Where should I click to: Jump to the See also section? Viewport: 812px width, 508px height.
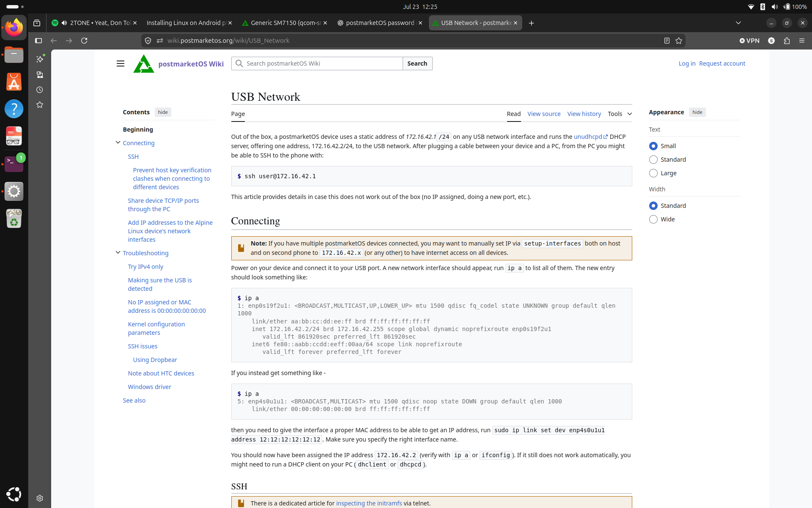134,400
